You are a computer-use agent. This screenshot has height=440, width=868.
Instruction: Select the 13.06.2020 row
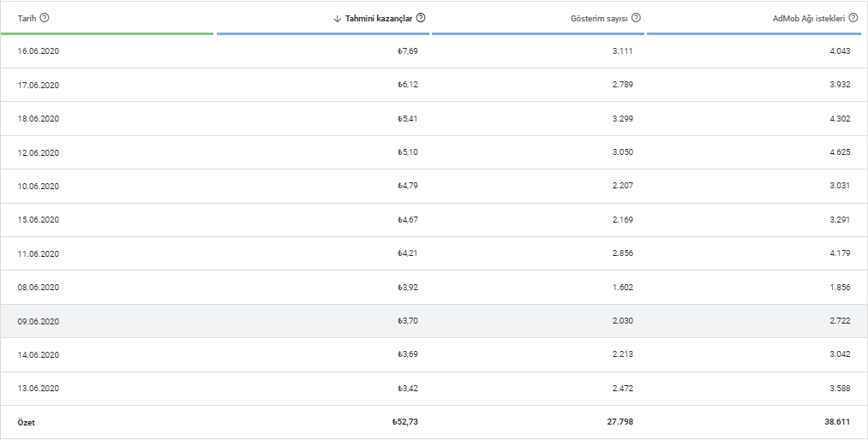(x=39, y=389)
